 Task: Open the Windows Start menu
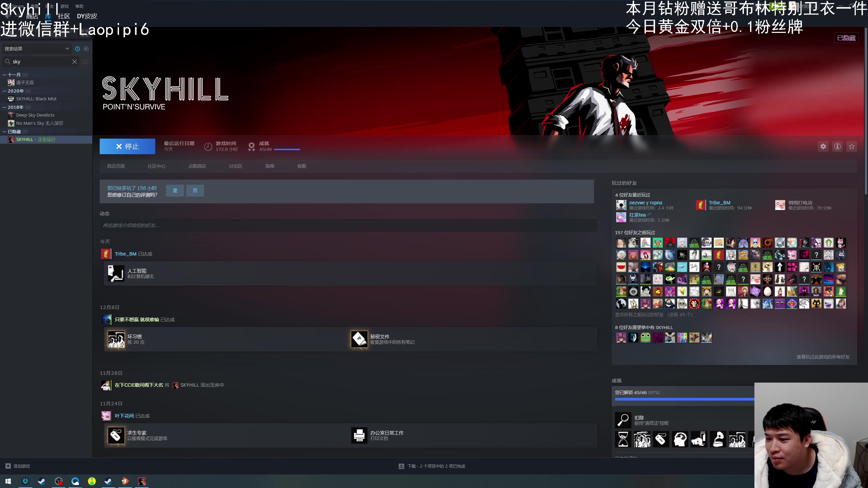[x=8, y=481]
